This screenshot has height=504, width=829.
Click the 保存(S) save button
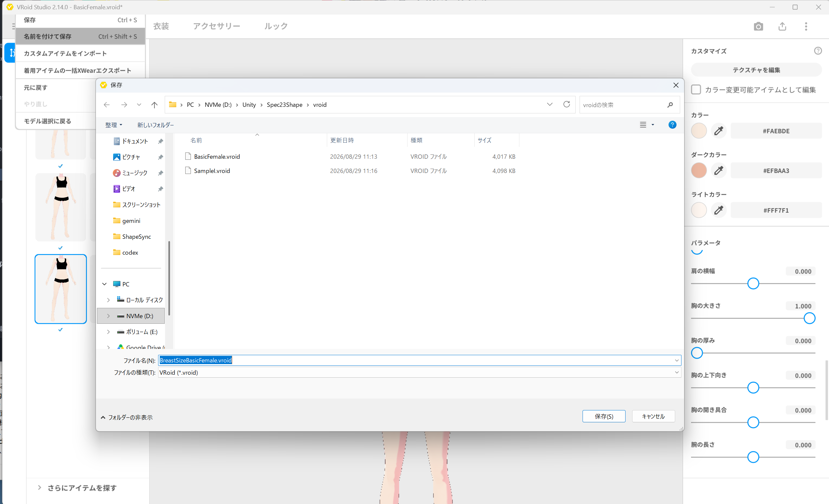click(x=604, y=416)
